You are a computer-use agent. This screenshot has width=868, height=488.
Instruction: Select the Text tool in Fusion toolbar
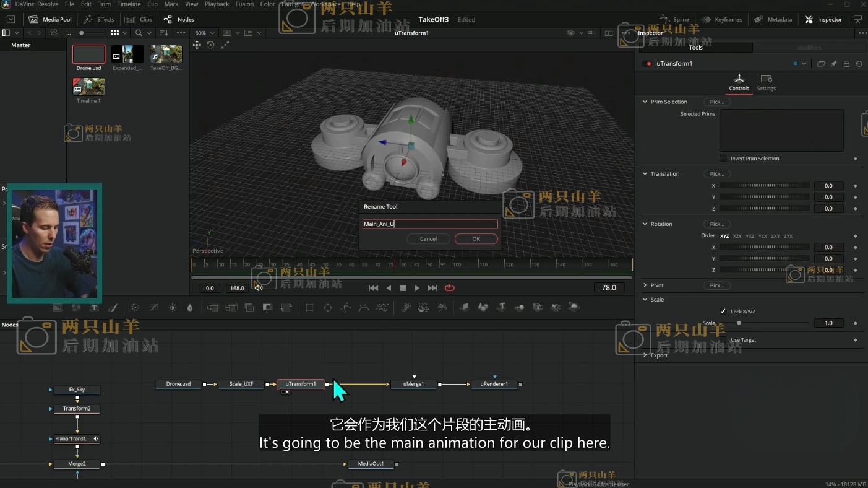(x=94, y=308)
